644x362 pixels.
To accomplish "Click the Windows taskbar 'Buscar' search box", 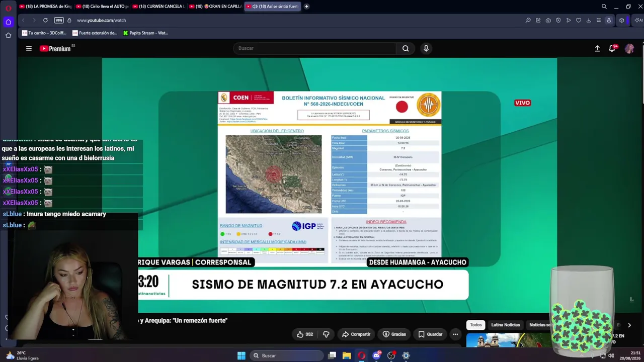I will click(287, 355).
